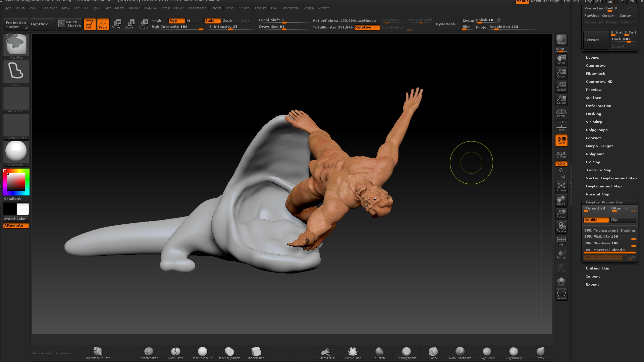Click the Zoom canvas icon
Viewport: 644px width, 362px height.
point(561,73)
